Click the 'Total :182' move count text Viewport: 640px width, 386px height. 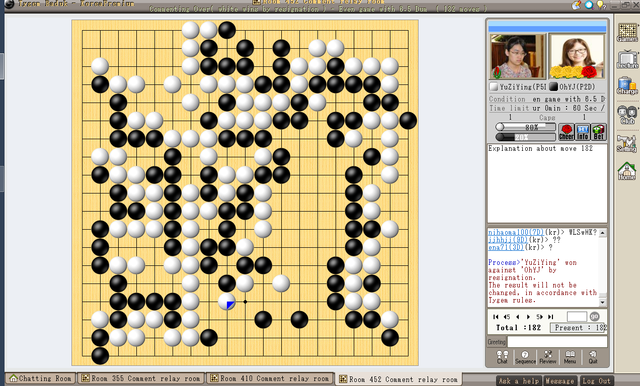(518, 328)
